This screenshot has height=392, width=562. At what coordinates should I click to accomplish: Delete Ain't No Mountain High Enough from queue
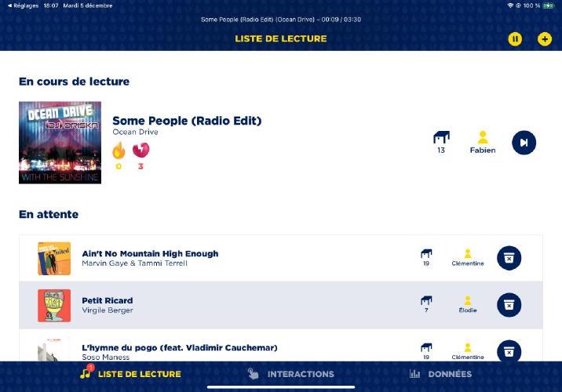[x=509, y=258]
